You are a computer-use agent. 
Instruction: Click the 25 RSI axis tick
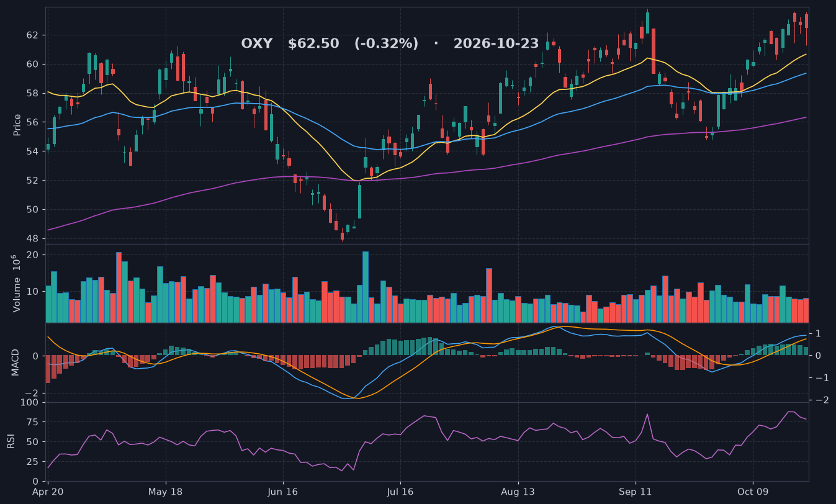click(x=34, y=462)
